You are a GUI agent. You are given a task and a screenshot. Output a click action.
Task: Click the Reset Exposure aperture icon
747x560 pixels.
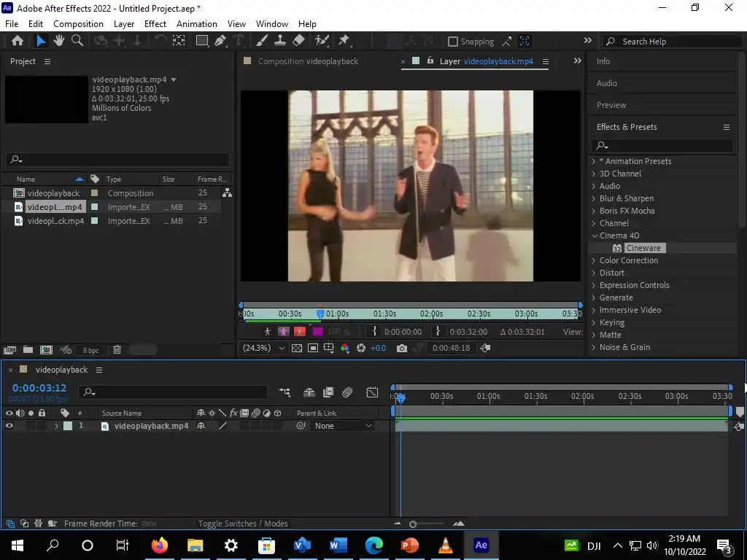[361, 348]
